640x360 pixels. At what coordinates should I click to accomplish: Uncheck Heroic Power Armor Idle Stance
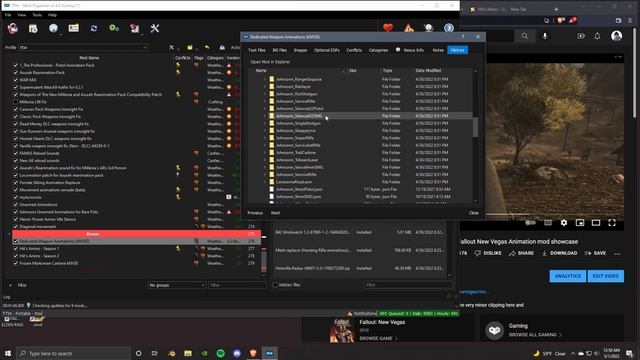coord(16,219)
